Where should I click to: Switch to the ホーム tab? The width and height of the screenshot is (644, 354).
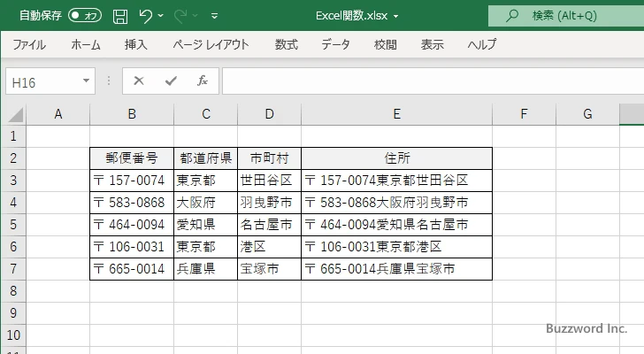pyautogui.click(x=86, y=44)
